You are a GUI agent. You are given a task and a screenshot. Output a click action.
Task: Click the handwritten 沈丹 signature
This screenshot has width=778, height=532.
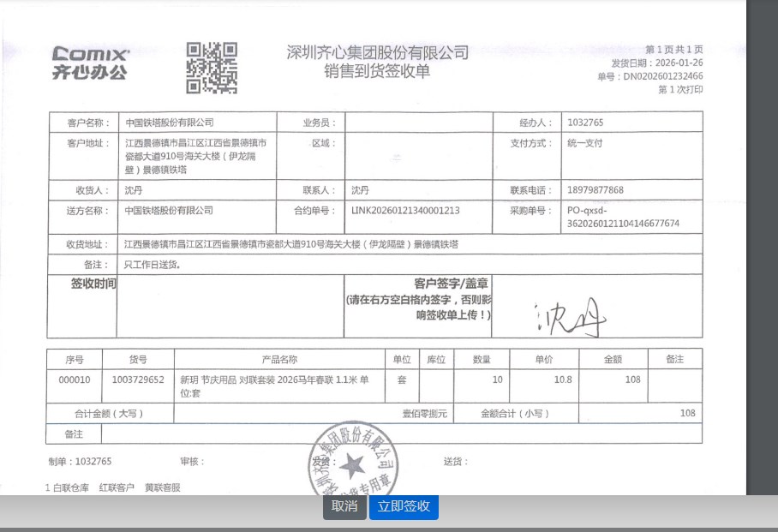[x=570, y=318]
